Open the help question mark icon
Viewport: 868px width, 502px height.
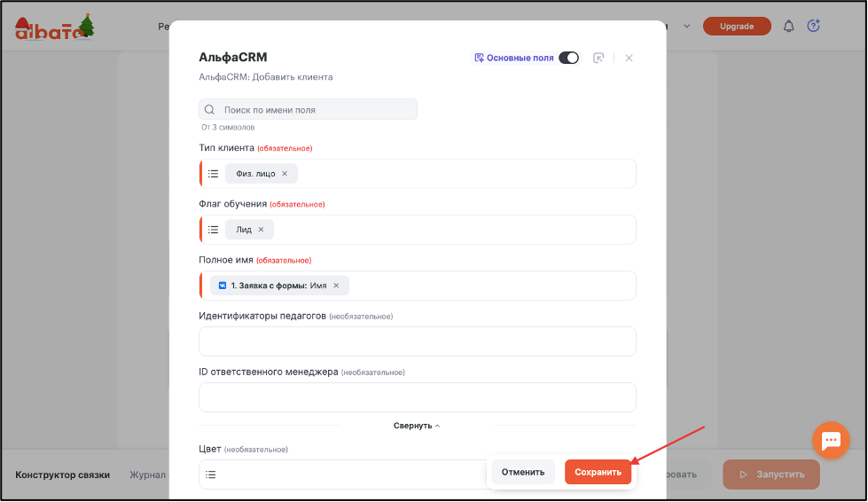pyautogui.click(x=813, y=26)
